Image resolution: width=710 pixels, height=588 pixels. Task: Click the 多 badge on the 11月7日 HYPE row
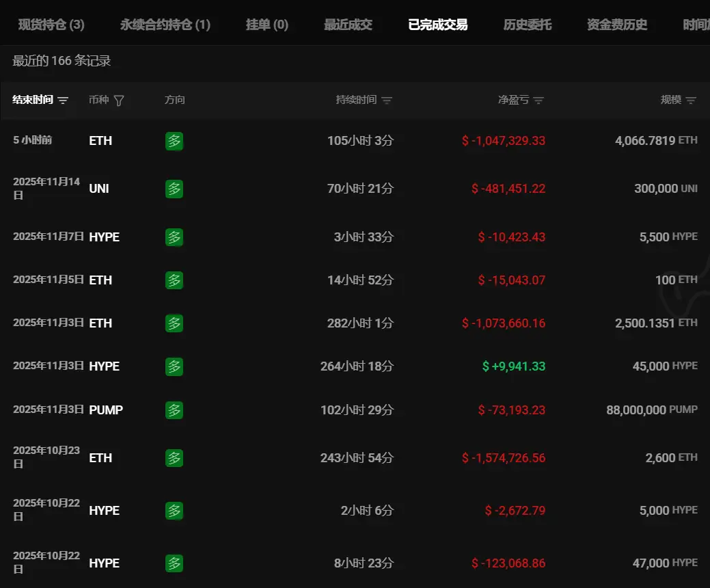[174, 237]
